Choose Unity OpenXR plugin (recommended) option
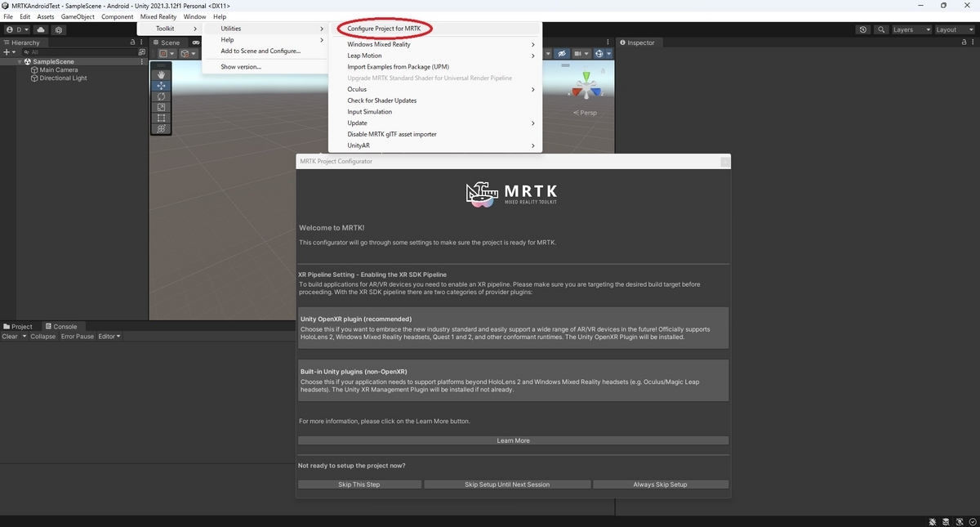980x527 pixels. [x=513, y=328]
